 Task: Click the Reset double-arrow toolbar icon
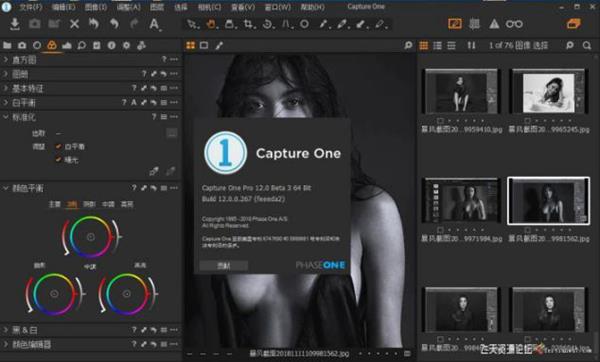point(94,24)
